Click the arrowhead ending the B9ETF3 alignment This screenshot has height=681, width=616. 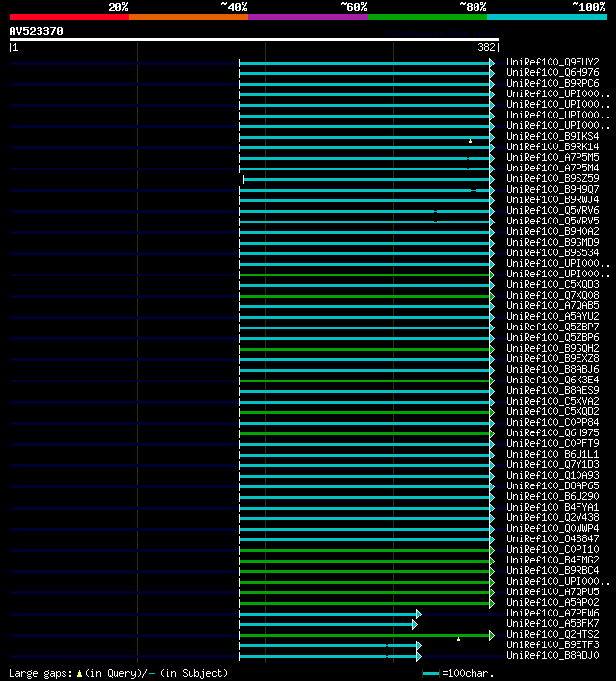(419, 645)
